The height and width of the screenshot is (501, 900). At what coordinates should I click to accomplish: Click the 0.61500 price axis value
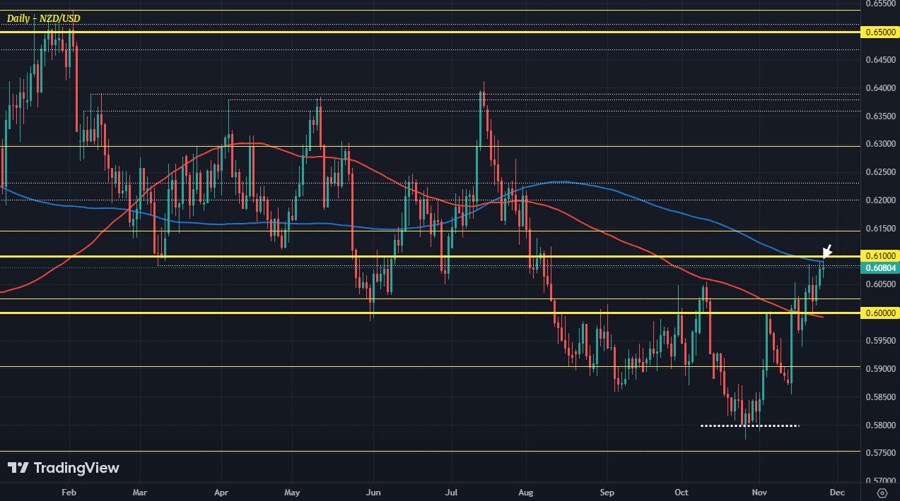coord(880,228)
